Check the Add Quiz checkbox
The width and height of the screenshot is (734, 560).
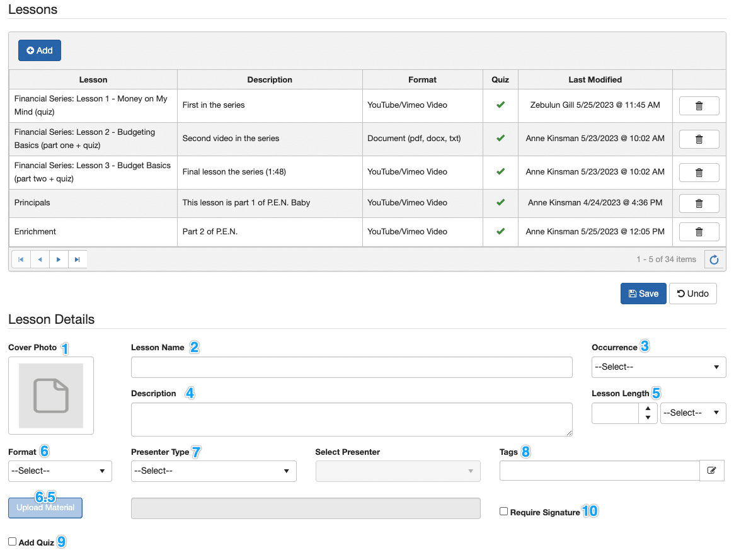[x=12, y=541]
